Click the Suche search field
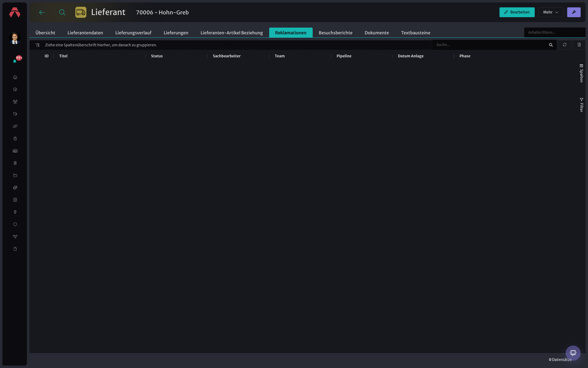The height and width of the screenshot is (368, 588). (x=491, y=45)
